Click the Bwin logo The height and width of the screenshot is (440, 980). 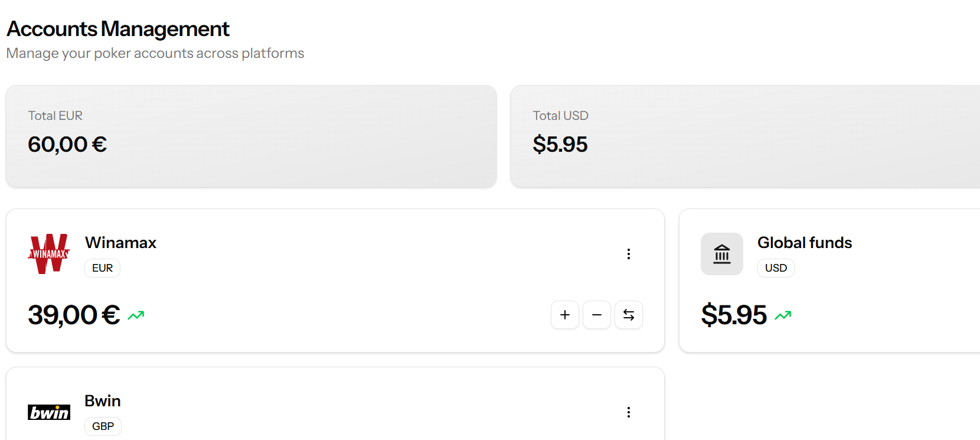[49, 412]
